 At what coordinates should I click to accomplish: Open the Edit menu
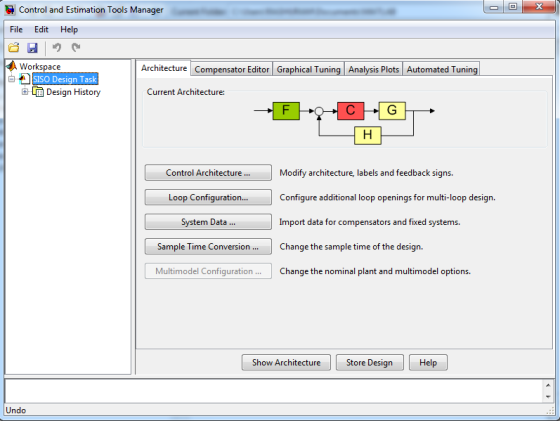click(x=41, y=29)
